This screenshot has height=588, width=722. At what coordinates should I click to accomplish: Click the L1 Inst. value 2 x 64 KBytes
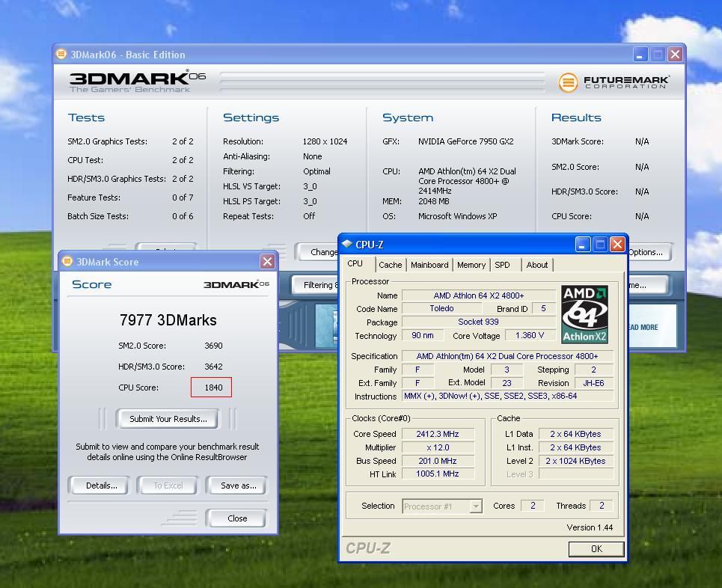tap(575, 447)
